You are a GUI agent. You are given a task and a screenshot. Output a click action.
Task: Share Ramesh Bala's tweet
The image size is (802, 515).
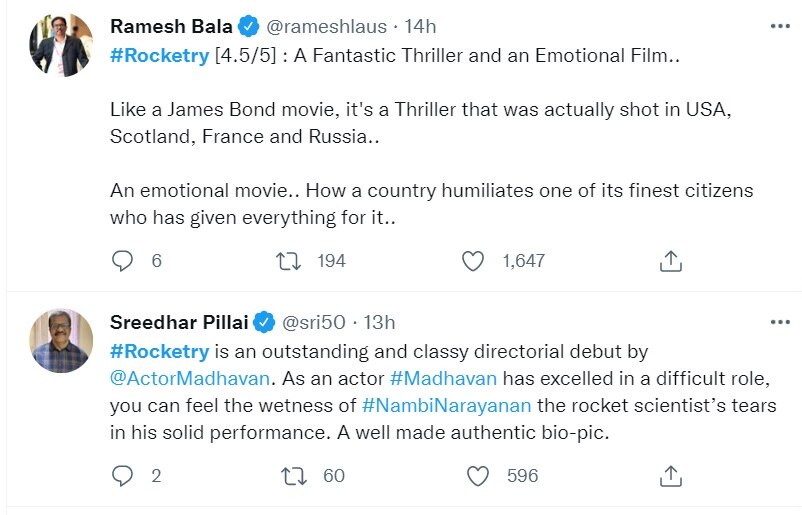672,261
